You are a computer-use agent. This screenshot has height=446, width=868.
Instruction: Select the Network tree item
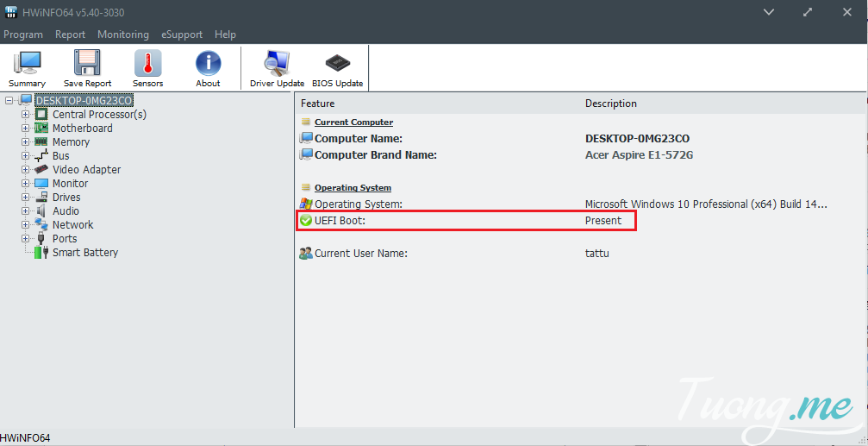tap(72, 225)
